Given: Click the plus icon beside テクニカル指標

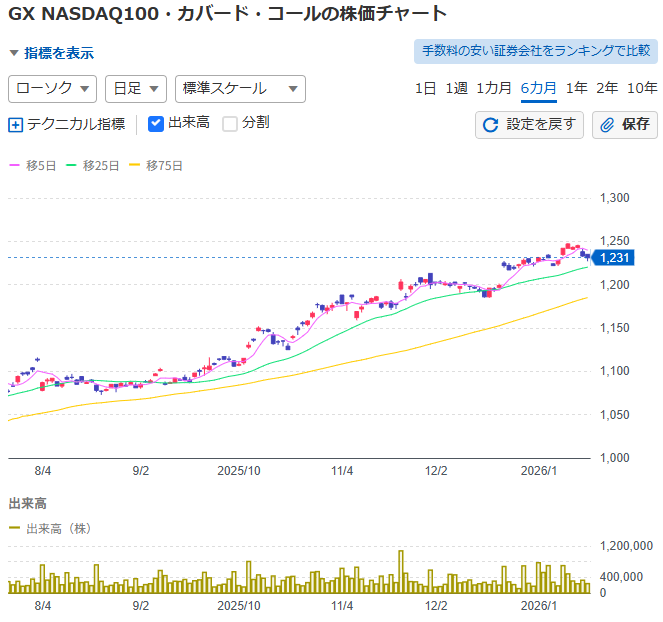Looking at the screenshot, I should 16,125.
